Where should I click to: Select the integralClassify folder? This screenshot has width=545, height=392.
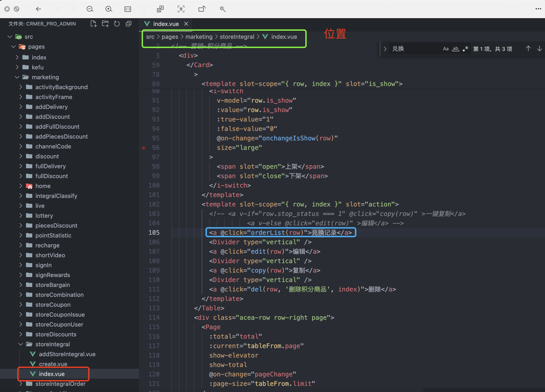point(56,196)
